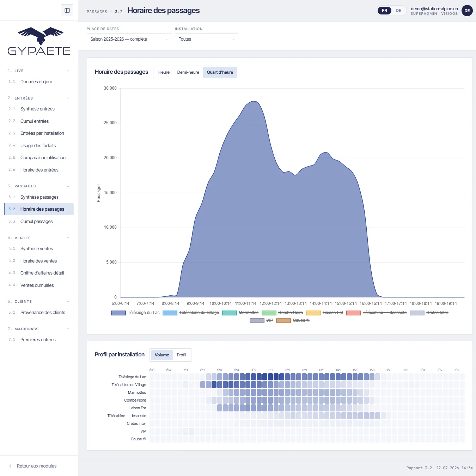Click the back arrow beside Retour aux modules
This screenshot has width=476, height=476.
click(x=11, y=466)
